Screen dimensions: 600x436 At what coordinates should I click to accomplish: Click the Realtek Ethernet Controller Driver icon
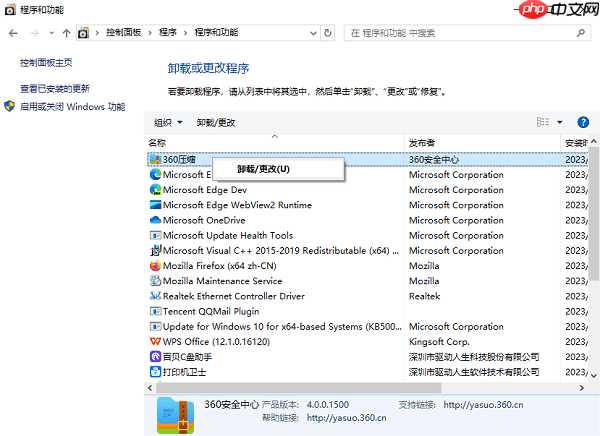(x=155, y=296)
